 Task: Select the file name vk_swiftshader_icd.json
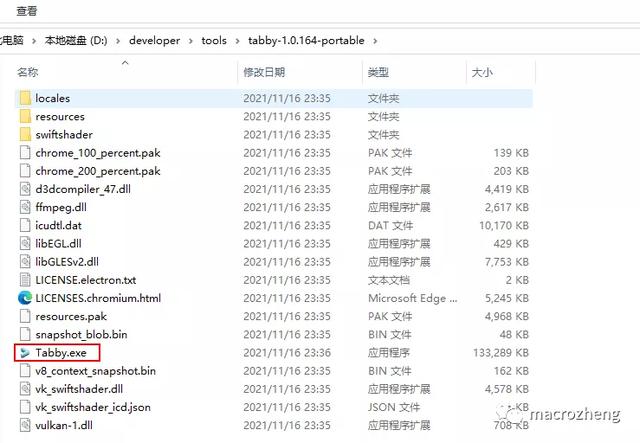click(x=93, y=407)
